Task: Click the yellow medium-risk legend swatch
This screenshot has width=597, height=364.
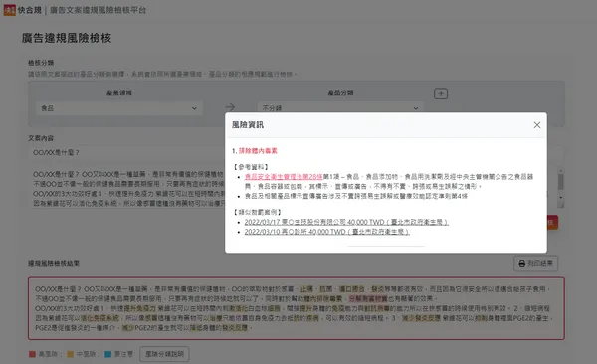Action: coord(70,354)
